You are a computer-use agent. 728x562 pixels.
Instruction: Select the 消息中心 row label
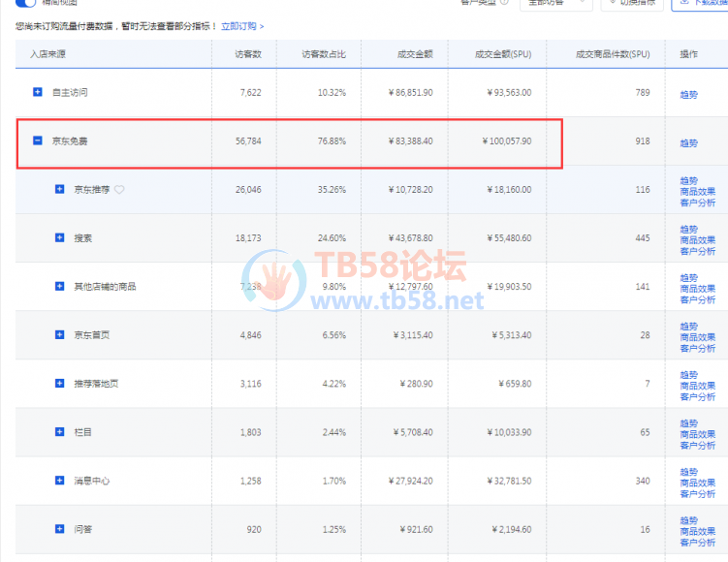tap(92, 481)
